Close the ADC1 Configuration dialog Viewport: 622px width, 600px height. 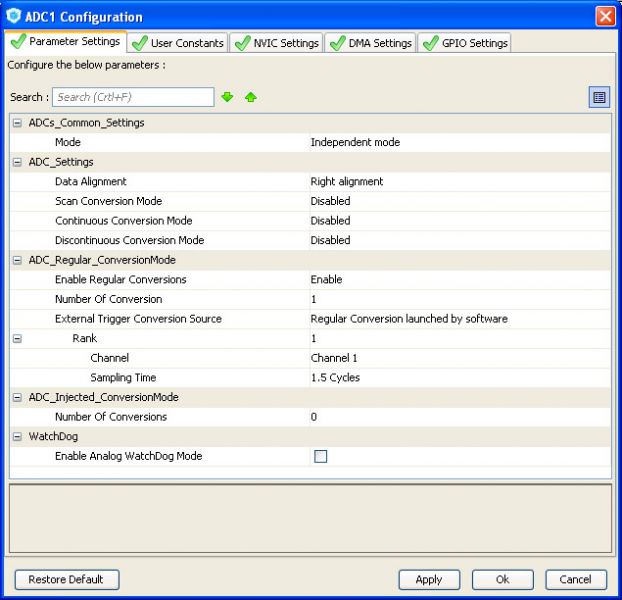pyautogui.click(x=606, y=17)
